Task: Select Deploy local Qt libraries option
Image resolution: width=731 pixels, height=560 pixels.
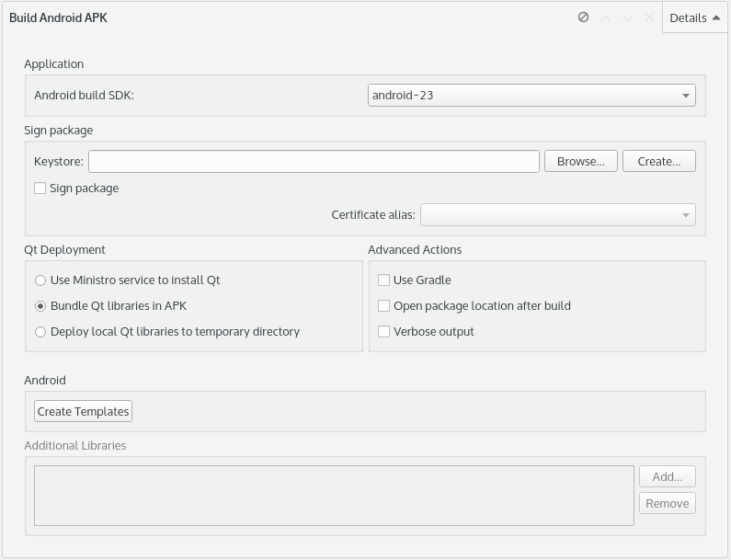Action: (40, 332)
